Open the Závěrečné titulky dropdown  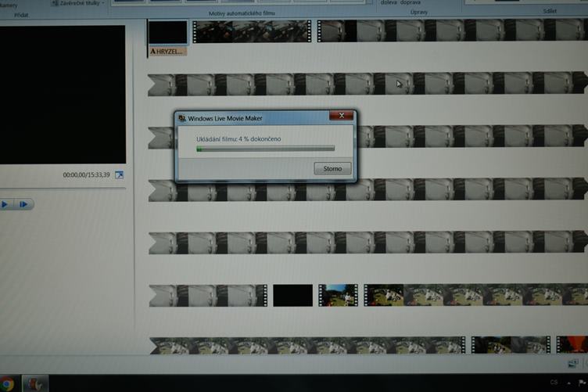click(78, 3)
